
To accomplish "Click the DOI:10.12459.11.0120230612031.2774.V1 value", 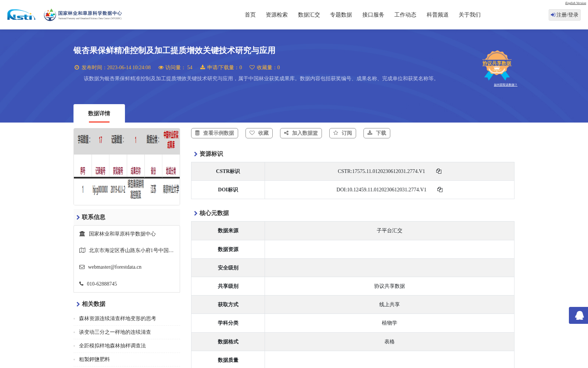I will 381,190.
